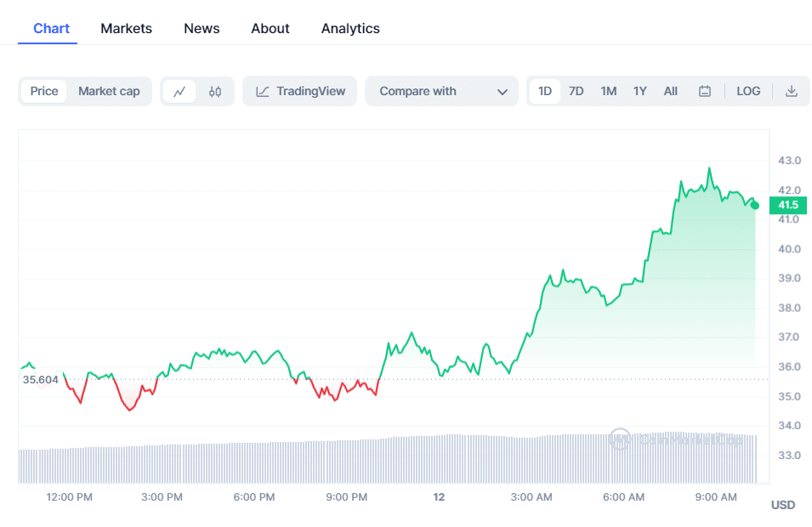Click the green current price dot

pyautogui.click(x=755, y=205)
